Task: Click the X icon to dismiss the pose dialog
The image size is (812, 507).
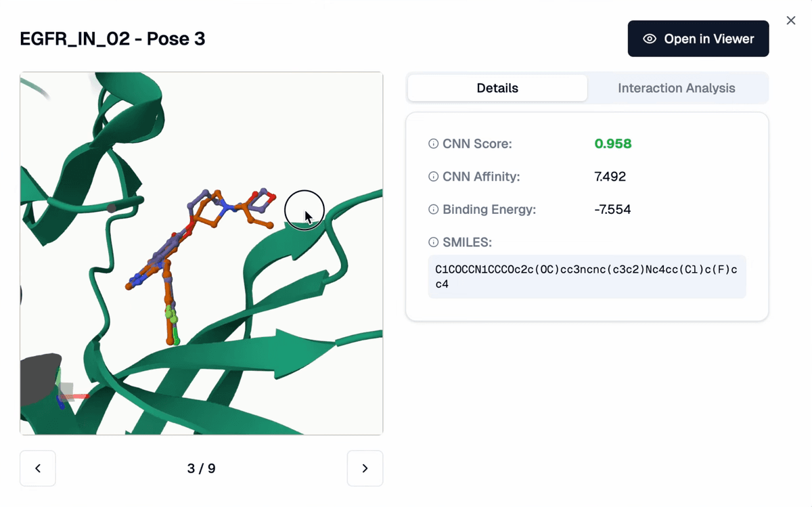Action: [x=790, y=20]
